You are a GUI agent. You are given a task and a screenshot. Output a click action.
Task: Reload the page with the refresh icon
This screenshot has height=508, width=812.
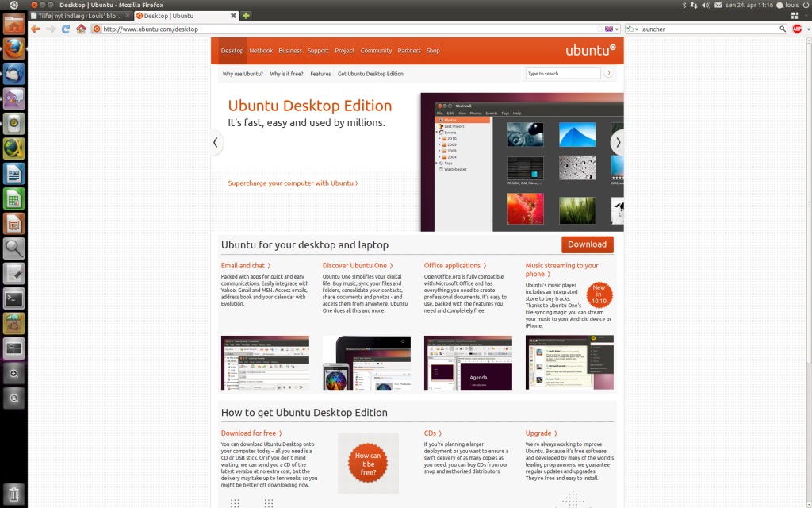coord(67,29)
